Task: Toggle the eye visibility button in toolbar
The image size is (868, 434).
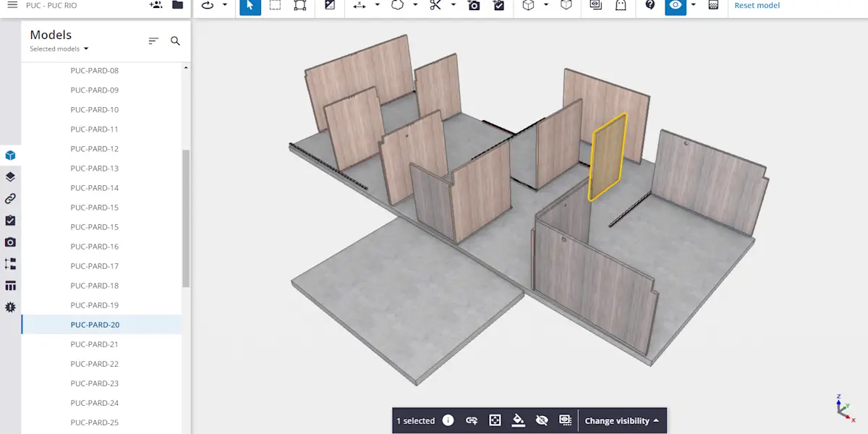Action: click(675, 6)
